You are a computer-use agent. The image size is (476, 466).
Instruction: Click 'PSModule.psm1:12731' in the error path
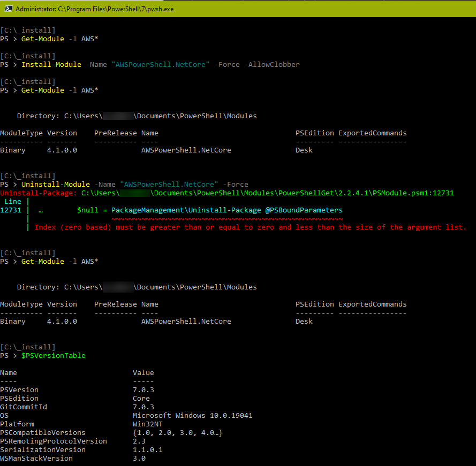[413, 193]
